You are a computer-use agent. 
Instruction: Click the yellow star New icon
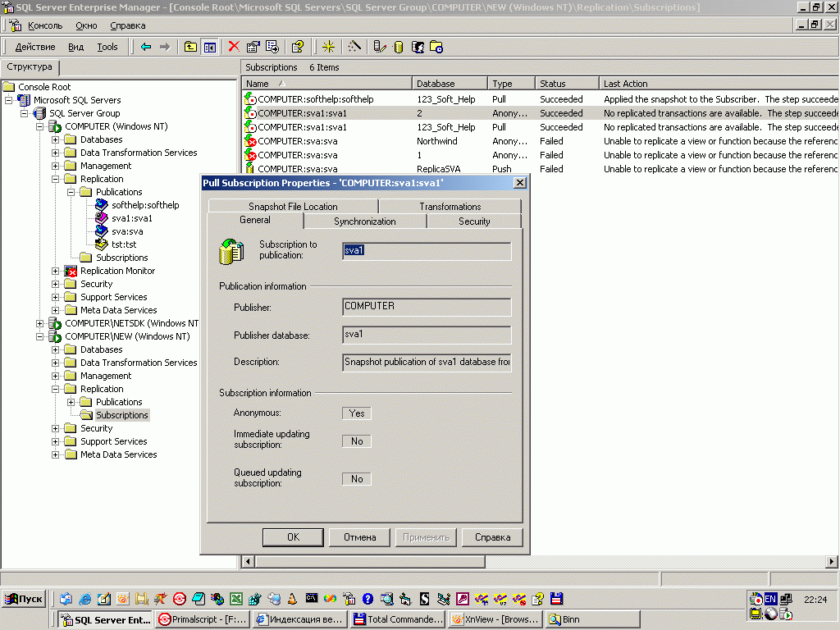click(x=328, y=47)
